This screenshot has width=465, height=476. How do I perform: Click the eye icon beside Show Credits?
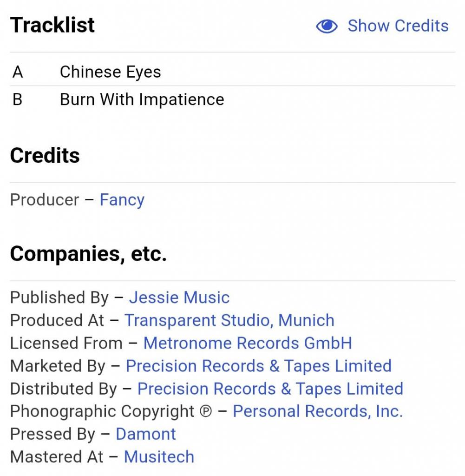click(x=327, y=26)
